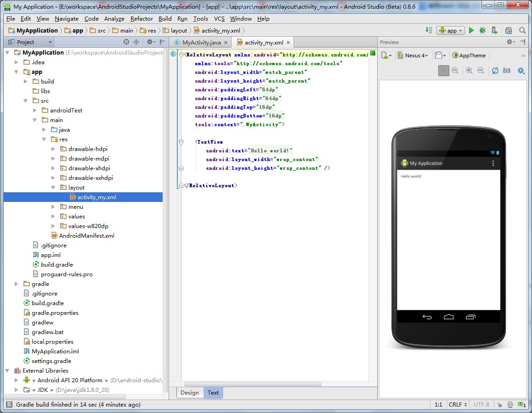This screenshot has width=532, height=413.
Task: Change CRLF line separator in status bar
Action: tap(458, 405)
